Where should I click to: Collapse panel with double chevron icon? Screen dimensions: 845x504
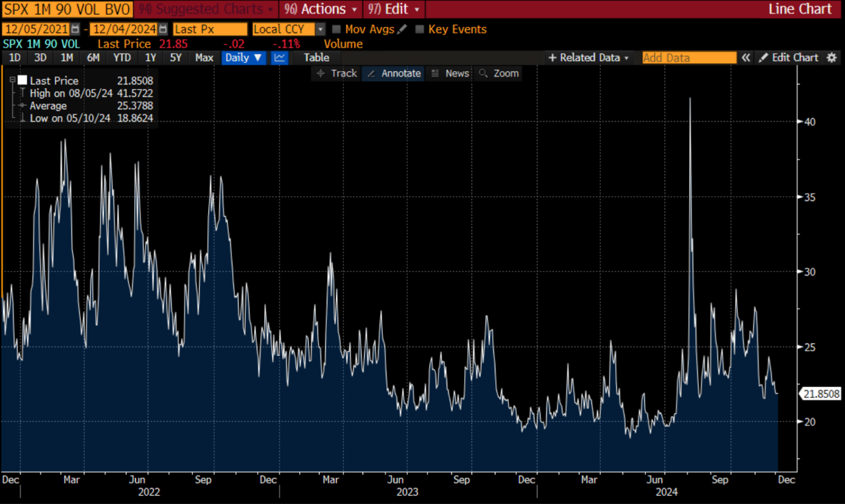pyautogui.click(x=745, y=58)
